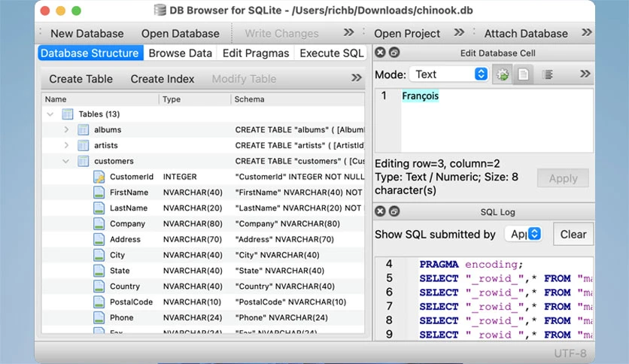Clear the SQL Log

coord(573,234)
